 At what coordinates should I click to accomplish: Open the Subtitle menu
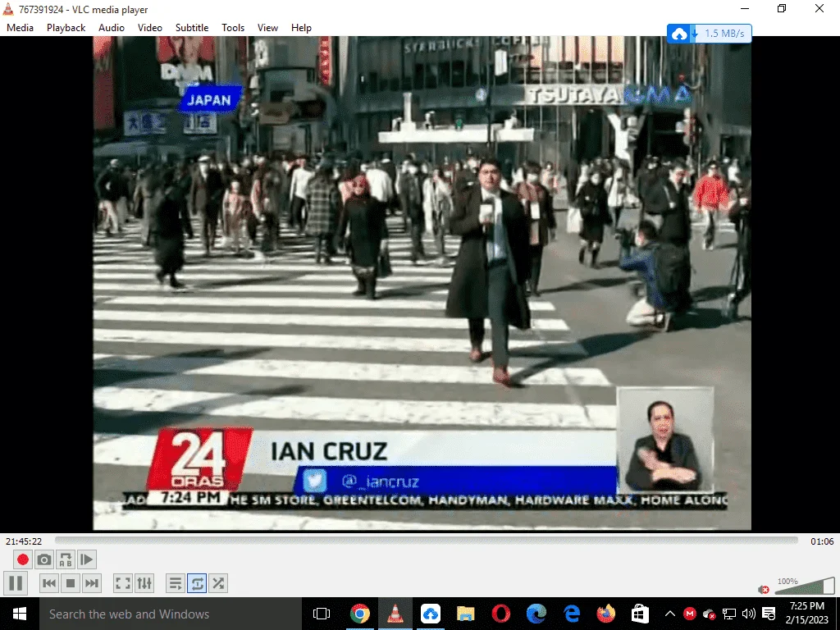coord(192,28)
